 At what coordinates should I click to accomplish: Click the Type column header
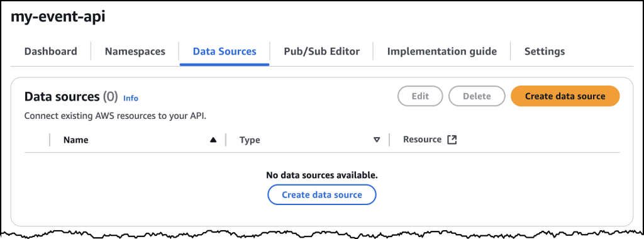tap(250, 140)
